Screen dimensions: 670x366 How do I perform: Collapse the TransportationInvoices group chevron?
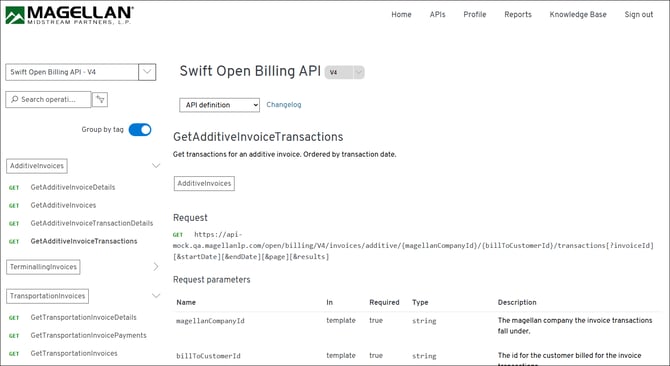[156, 296]
